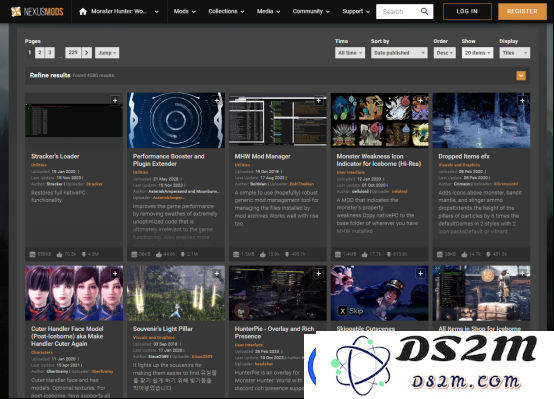This screenshot has height=399, width=554.
Task: Click the next page arrow button
Action: (x=87, y=53)
